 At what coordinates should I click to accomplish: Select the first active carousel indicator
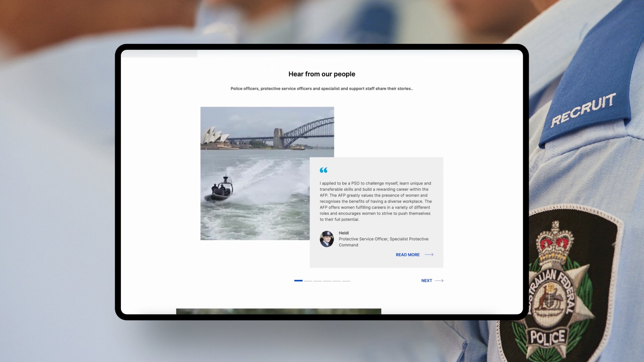point(298,281)
